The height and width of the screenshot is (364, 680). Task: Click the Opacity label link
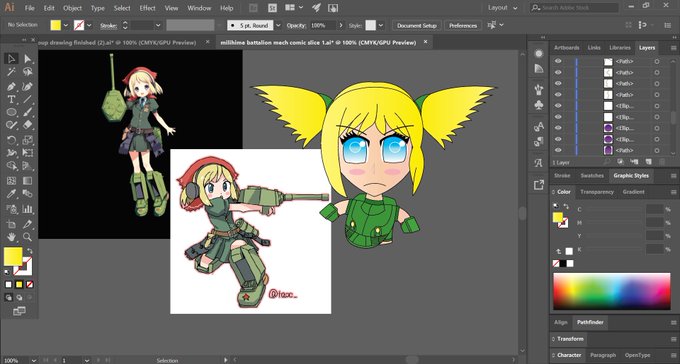click(x=296, y=26)
